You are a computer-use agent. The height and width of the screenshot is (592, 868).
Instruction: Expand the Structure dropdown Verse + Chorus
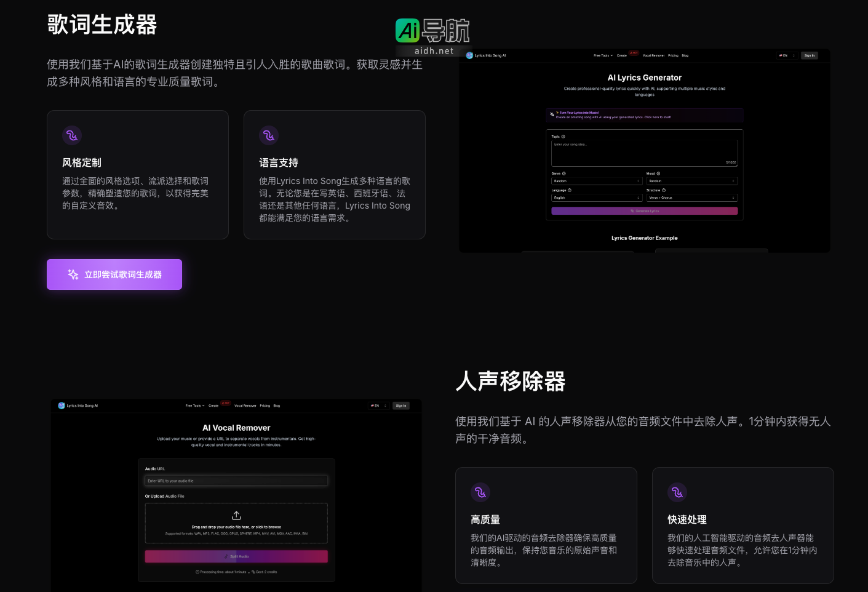693,198
